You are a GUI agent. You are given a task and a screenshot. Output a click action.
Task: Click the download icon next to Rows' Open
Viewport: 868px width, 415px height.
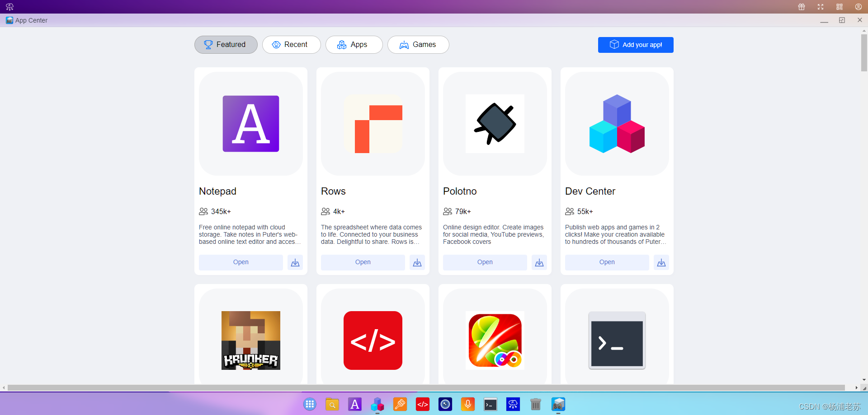click(417, 262)
